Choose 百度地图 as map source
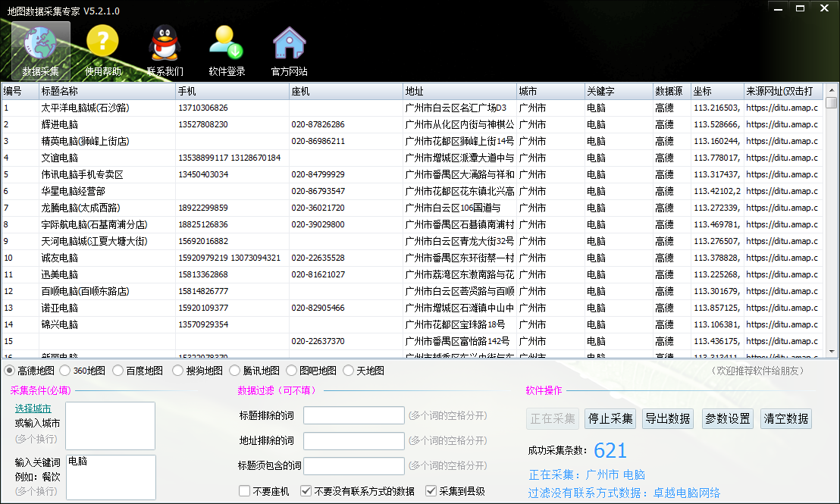The width and height of the screenshot is (840, 504). [119, 371]
